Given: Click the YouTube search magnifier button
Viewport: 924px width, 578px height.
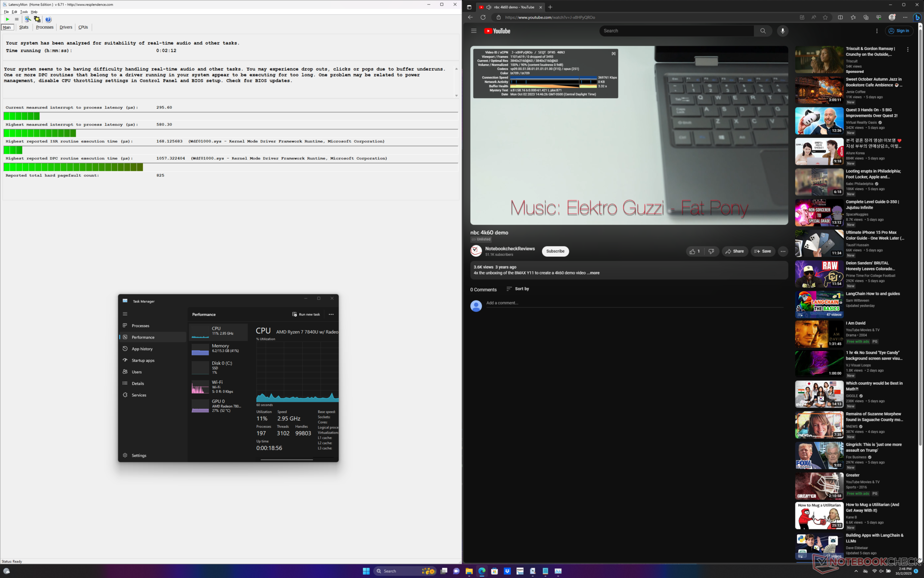Looking at the screenshot, I should 763,31.
